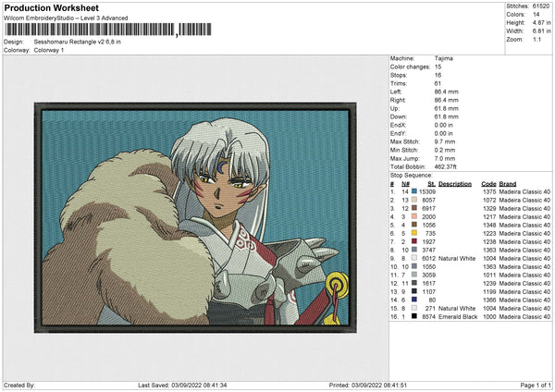Click thread code 1011 in stop 11 row

click(x=489, y=275)
